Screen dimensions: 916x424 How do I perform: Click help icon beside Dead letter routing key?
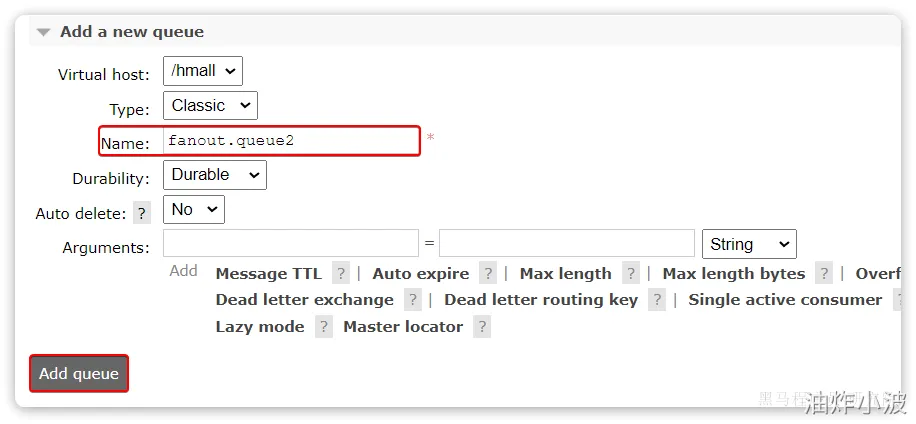coord(657,300)
